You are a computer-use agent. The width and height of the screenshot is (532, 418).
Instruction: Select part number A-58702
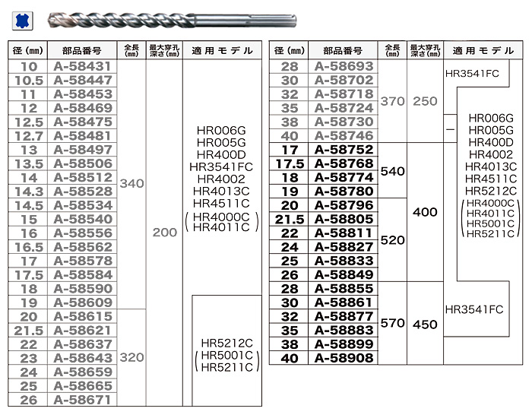point(344,81)
